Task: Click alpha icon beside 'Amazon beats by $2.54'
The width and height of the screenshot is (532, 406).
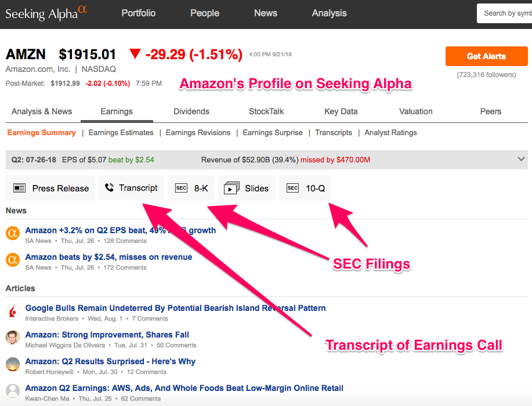Action: pos(13,260)
